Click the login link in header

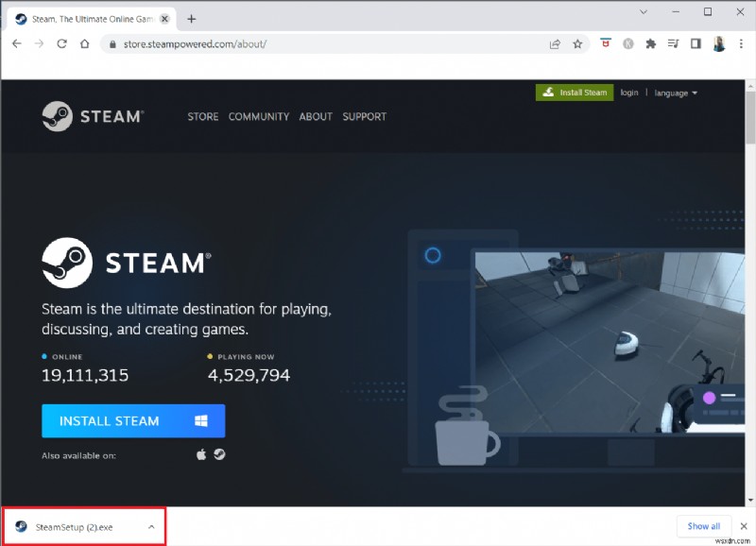pyautogui.click(x=629, y=93)
